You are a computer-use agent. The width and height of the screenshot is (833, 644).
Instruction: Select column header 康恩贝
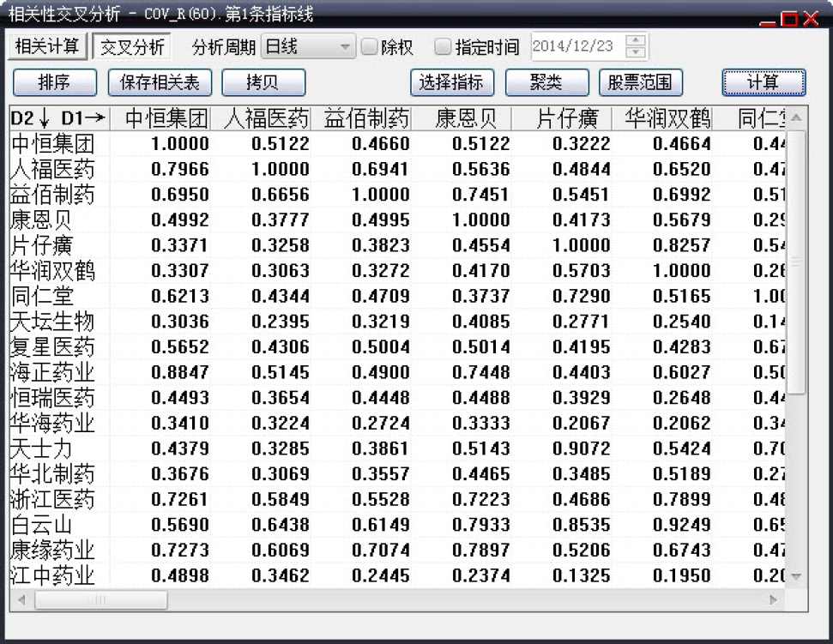pyautogui.click(x=462, y=117)
